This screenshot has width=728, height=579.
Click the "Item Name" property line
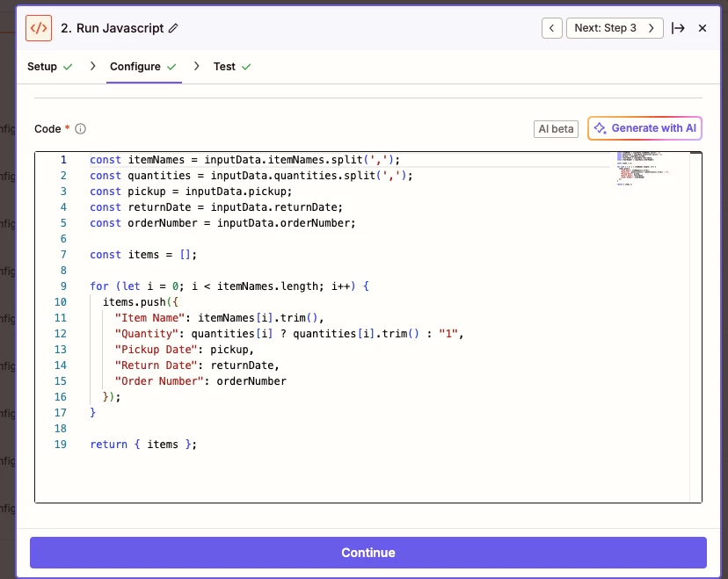click(219, 318)
